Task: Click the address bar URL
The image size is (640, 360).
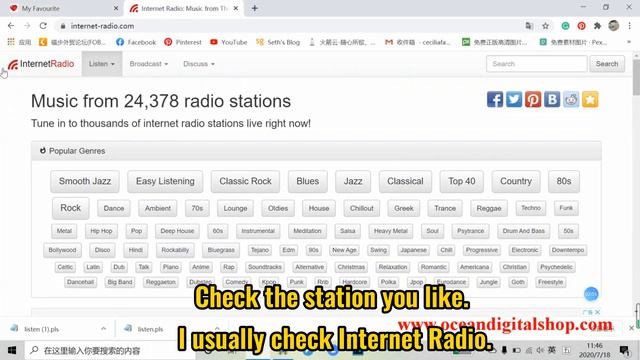Action: coord(102,26)
